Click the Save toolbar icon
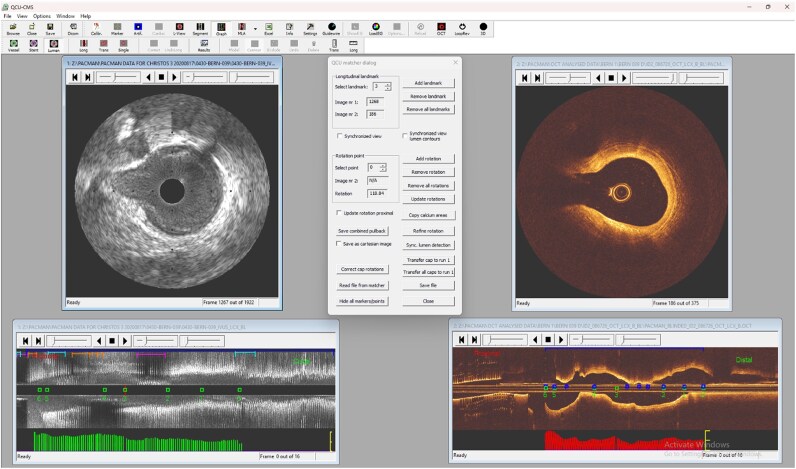The height and width of the screenshot is (469, 796). tap(50, 29)
